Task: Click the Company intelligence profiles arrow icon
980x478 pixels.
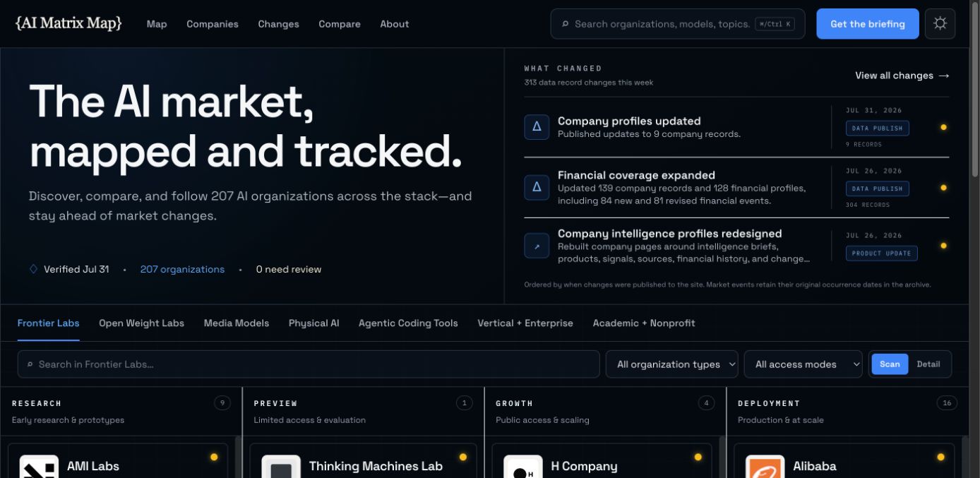Action: coord(537,246)
